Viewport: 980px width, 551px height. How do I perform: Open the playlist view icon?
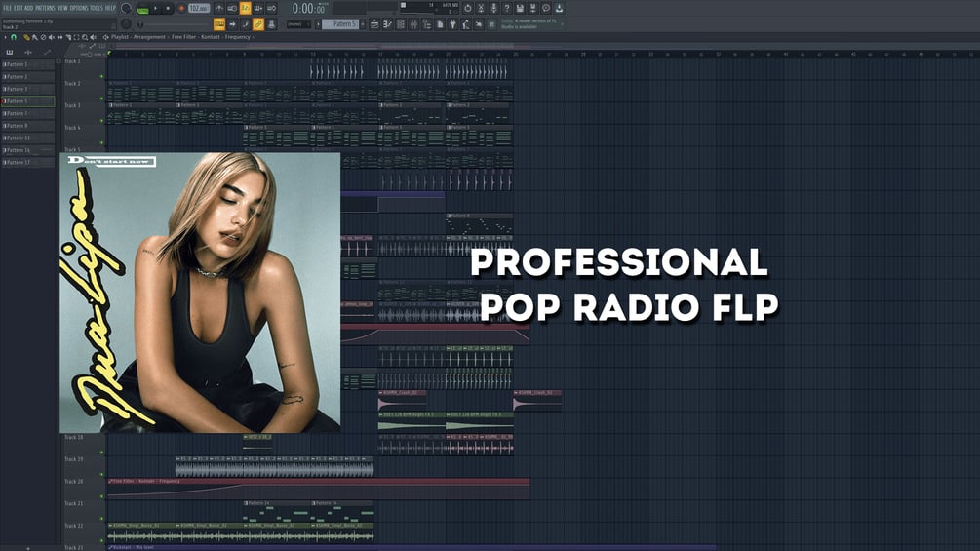click(x=374, y=24)
